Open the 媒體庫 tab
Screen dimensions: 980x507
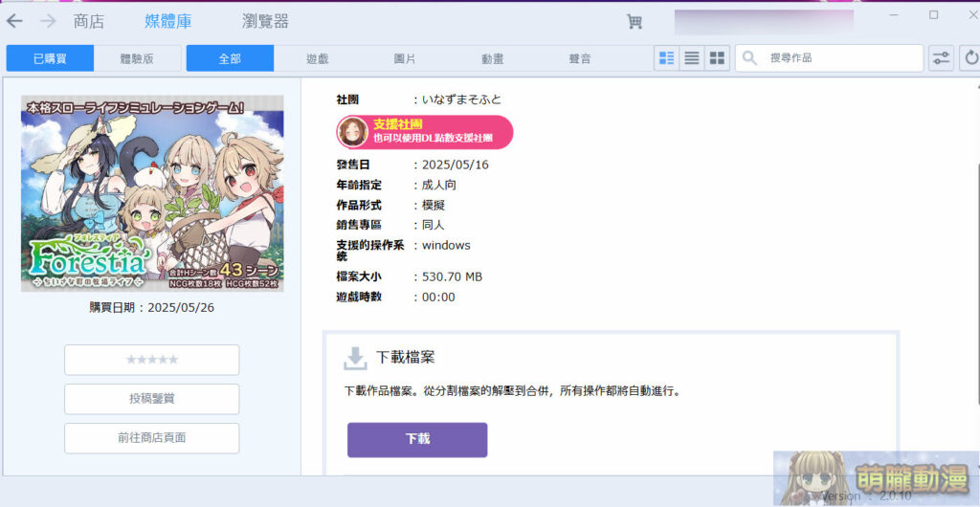(168, 22)
